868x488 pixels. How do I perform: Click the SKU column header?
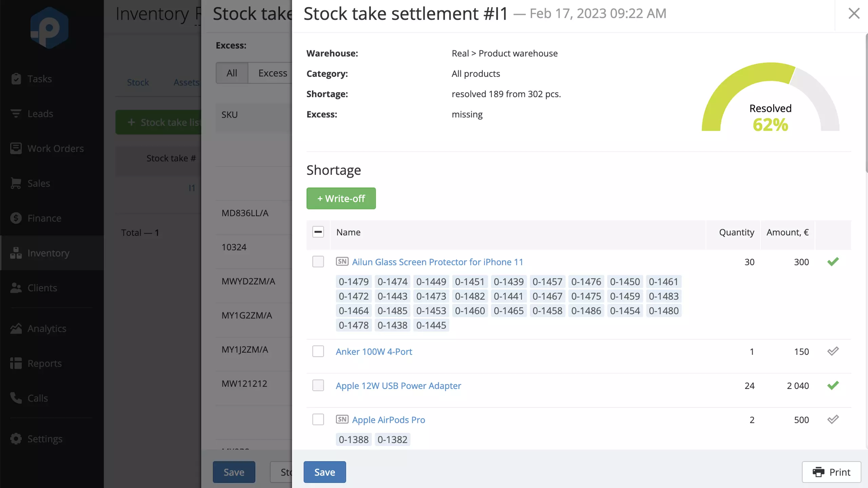tap(230, 115)
